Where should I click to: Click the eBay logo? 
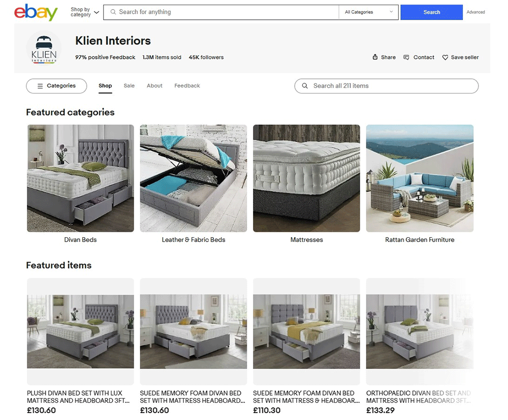tap(36, 12)
